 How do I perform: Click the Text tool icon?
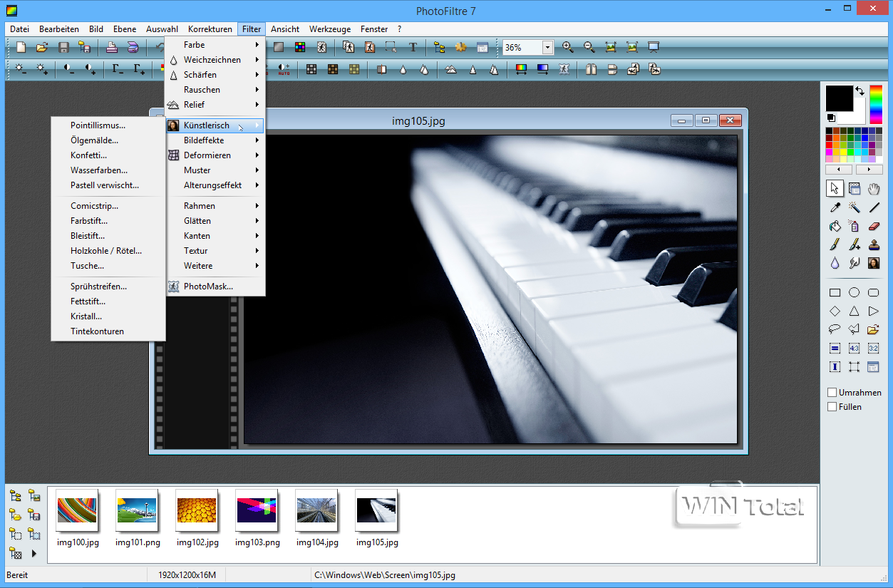(x=413, y=48)
